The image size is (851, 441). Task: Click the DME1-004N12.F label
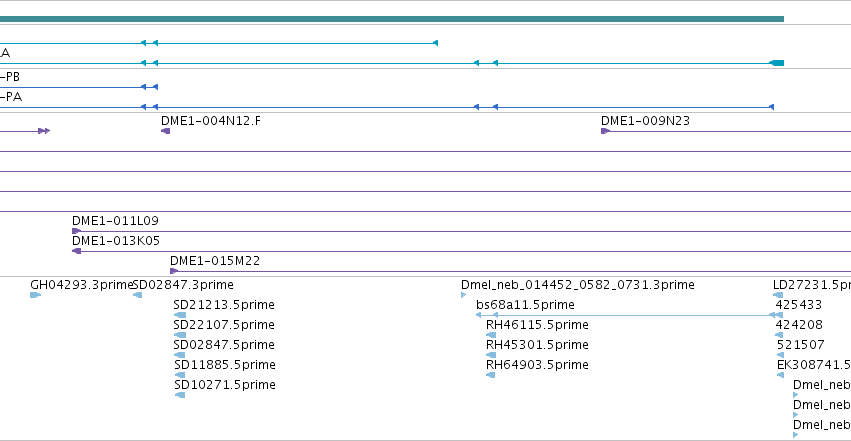tap(211, 120)
